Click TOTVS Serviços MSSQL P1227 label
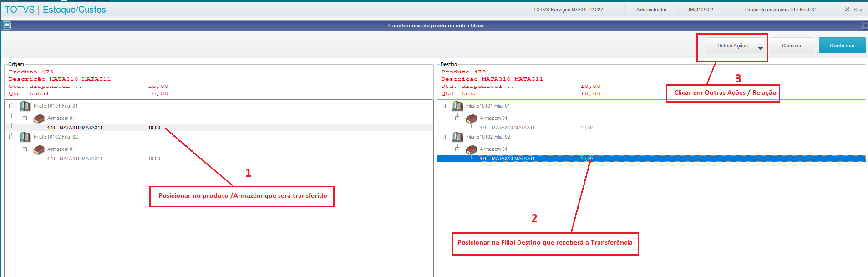 568,10
